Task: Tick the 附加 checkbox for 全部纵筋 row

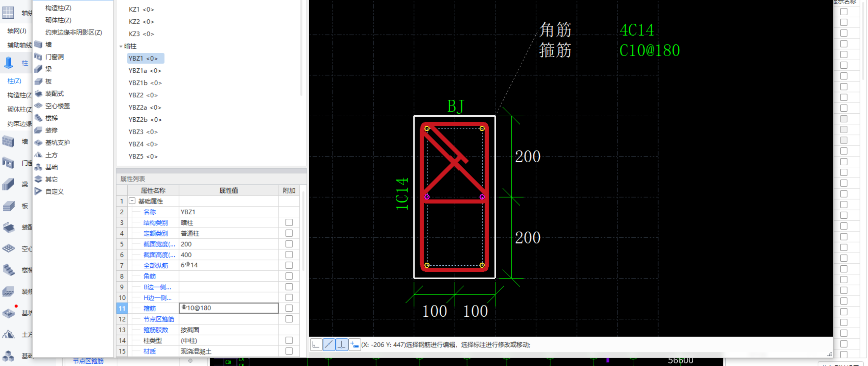Action: coord(289,265)
